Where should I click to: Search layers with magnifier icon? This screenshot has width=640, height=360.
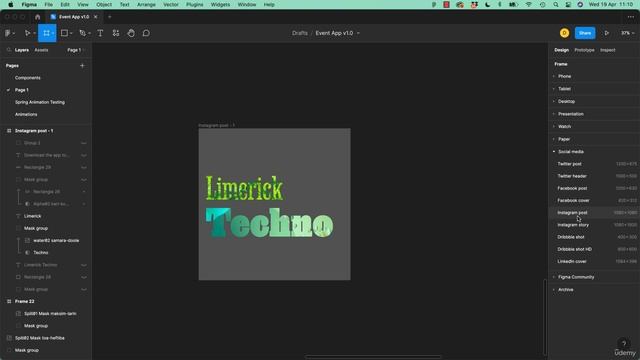(x=9, y=50)
